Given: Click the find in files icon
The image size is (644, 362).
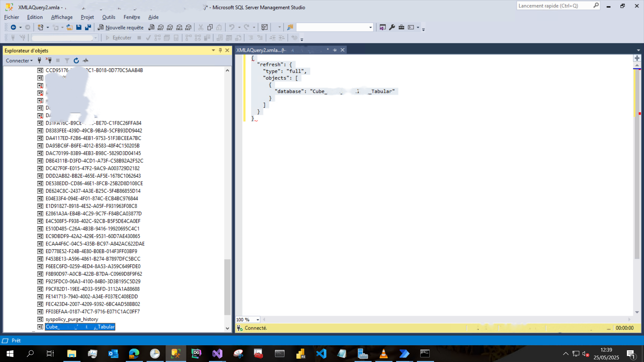Looking at the screenshot, I should pos(290,27).
